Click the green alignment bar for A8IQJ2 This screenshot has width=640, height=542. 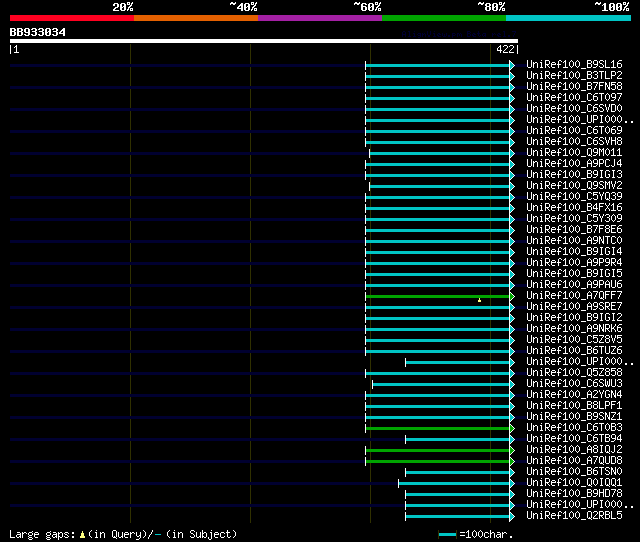(438, 451)
